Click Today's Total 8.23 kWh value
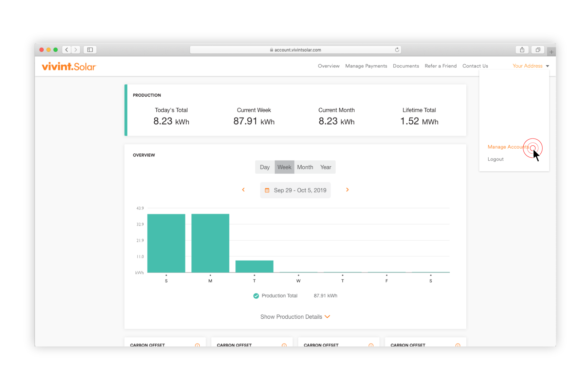The width and height of the screenshot is (588, 384). (171, 121)
